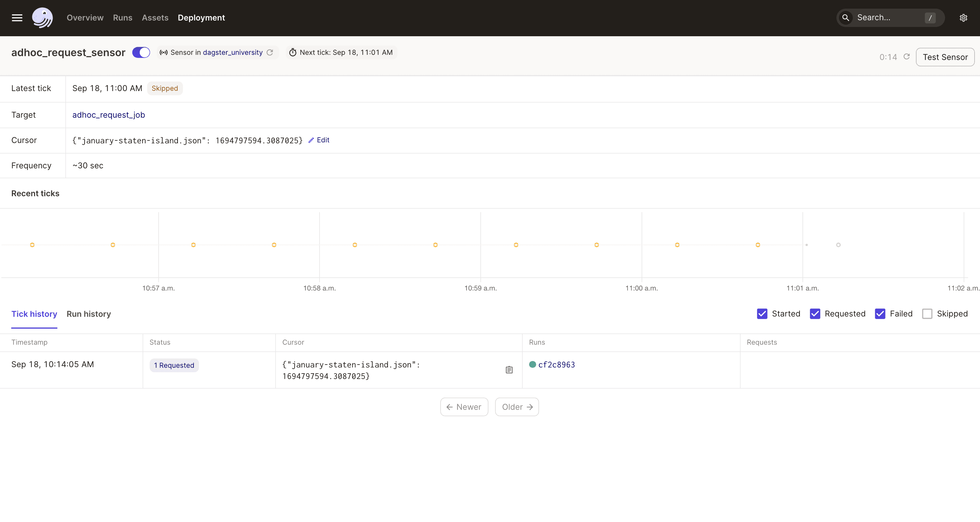Open the hamburger navigation menu
This screenshot has height=522, width=980.
(x=17, y=18)
